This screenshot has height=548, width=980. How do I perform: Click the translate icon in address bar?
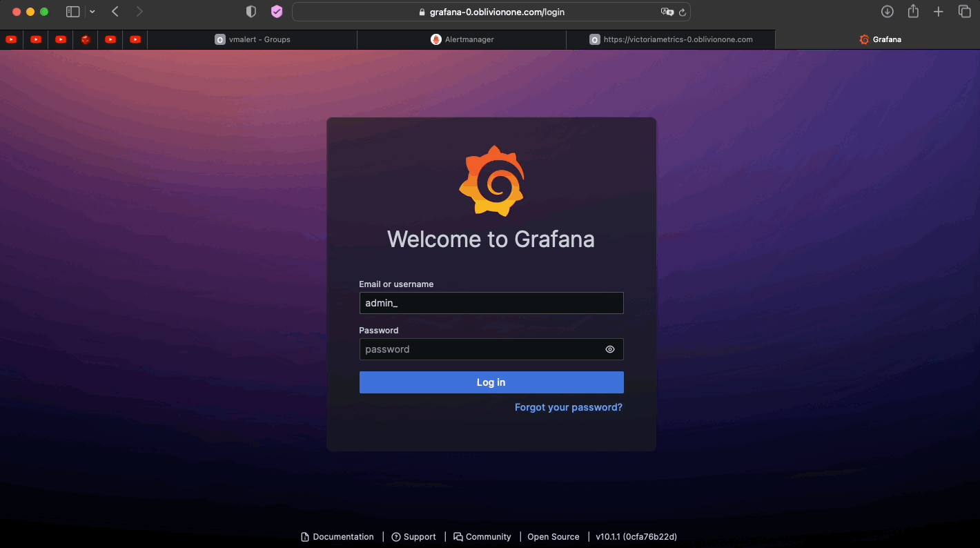click(x=667, y=12)
